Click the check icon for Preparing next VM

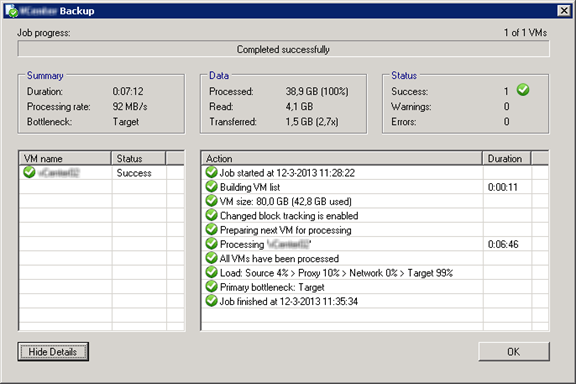(x=211, y=229)
